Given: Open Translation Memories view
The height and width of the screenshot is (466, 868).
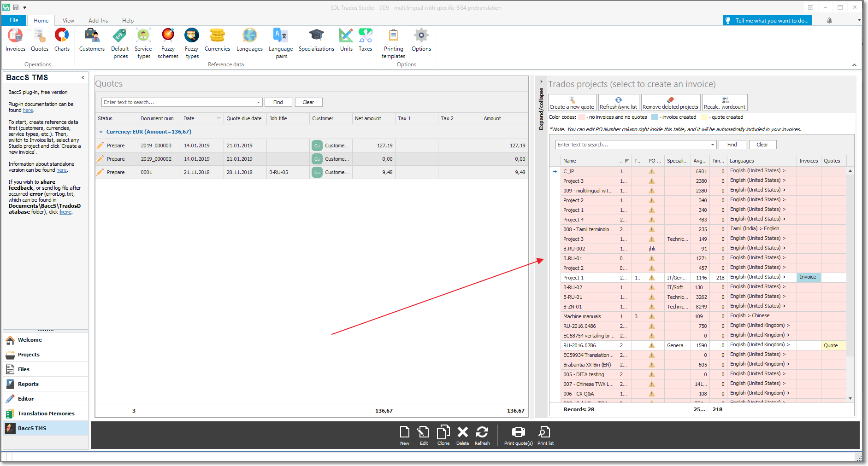Looking at the screenshot, I should (46, 414).
